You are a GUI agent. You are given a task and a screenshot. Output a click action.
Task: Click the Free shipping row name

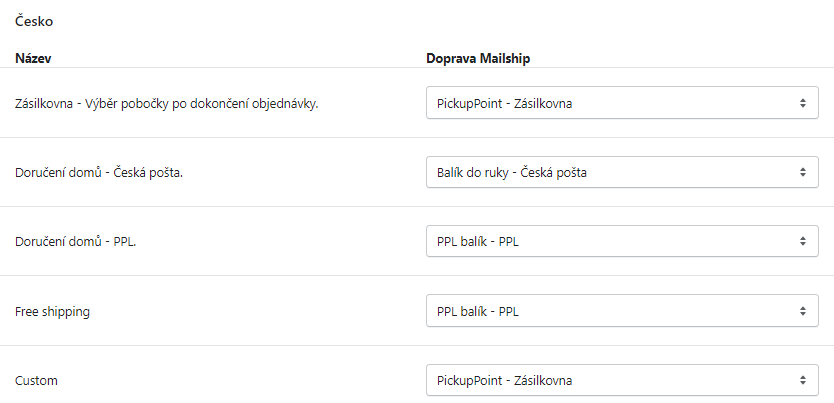click(x=52, y=312)
